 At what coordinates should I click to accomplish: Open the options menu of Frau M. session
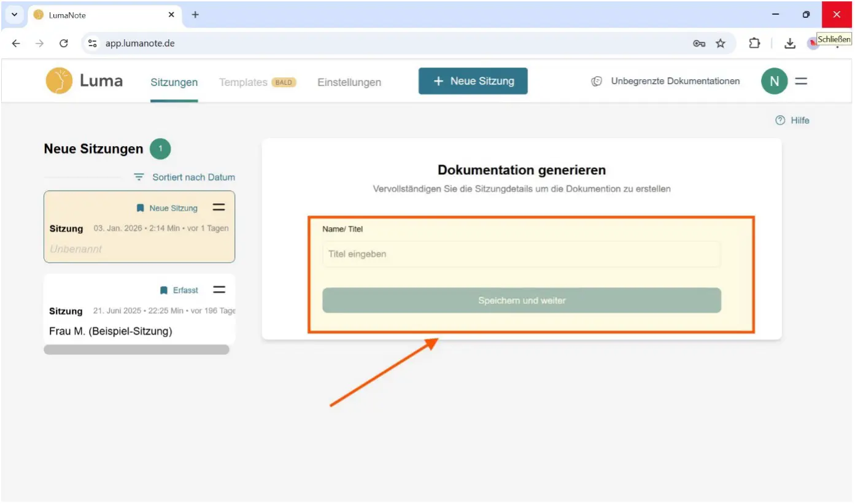(x=219, y=290)
